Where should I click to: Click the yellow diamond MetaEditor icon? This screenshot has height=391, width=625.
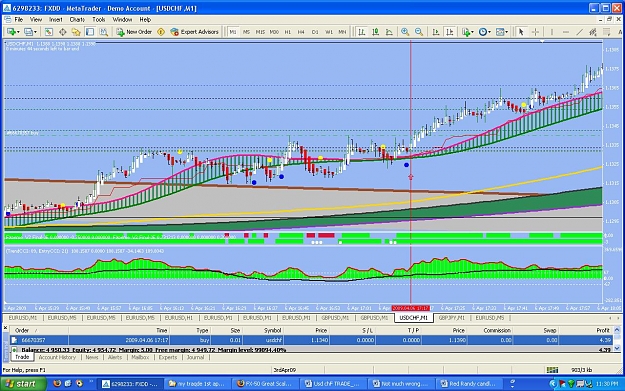161,32
